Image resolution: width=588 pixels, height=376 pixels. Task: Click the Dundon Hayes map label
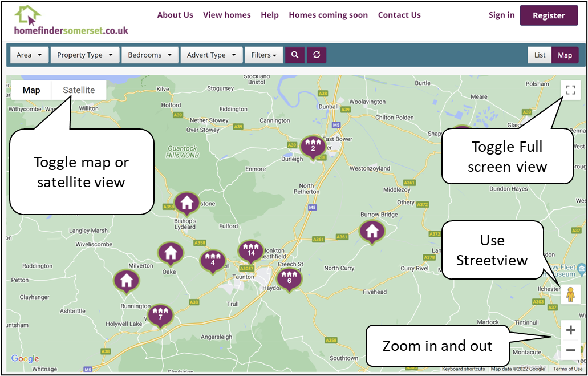[509, 189]
